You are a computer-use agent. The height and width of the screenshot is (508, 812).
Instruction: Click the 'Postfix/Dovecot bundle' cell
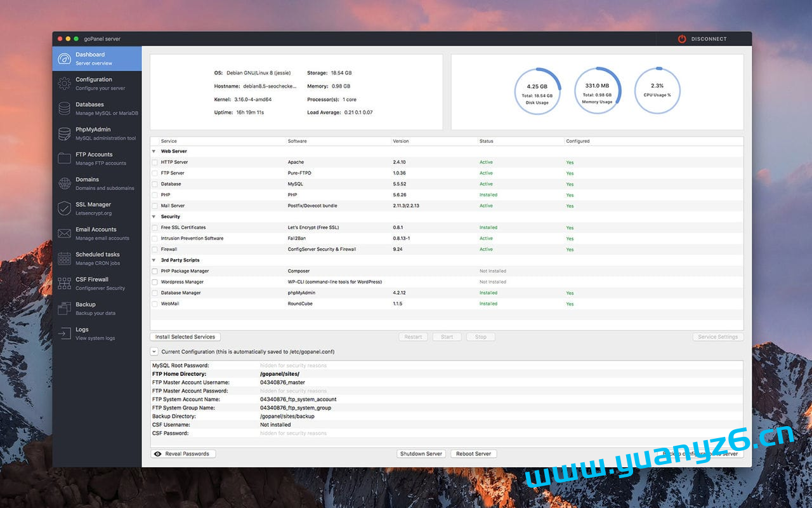(312, 206)
